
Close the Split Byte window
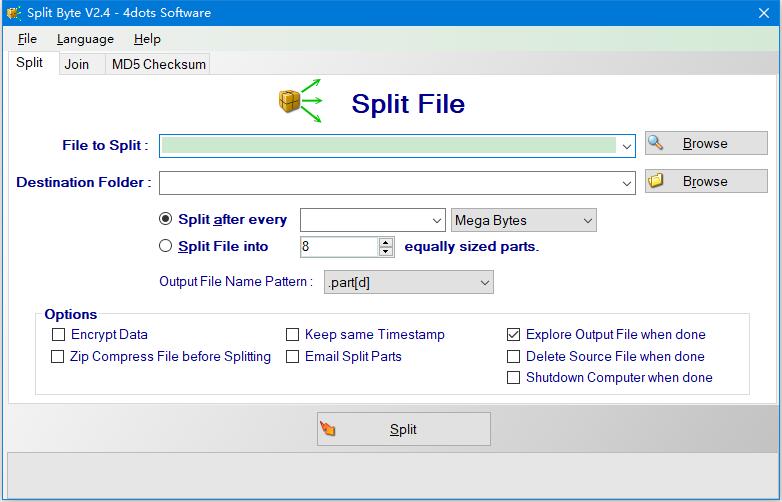[x=764, y=13]
